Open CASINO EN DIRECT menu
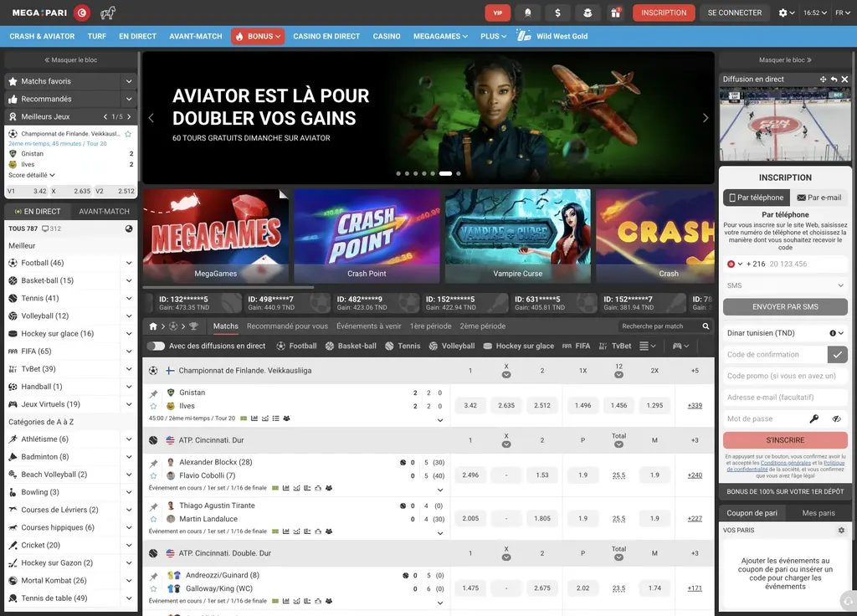The image size is (857, 616). 326,36
